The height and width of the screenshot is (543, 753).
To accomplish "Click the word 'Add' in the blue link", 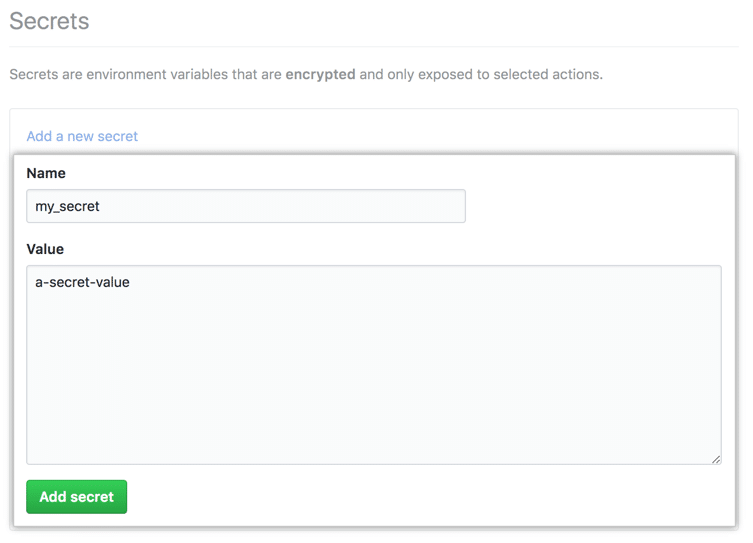I will (x=39, y=136).
